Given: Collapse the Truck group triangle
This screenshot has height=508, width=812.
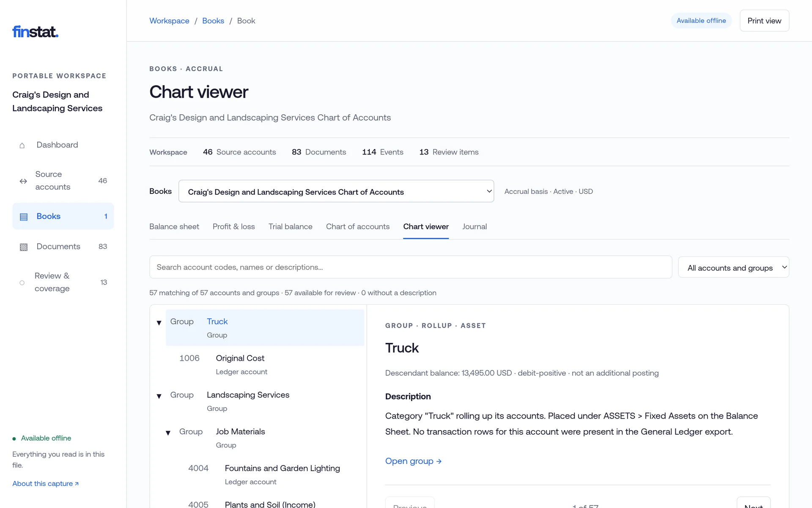Looking at the screenshot, I should (159, 323).
